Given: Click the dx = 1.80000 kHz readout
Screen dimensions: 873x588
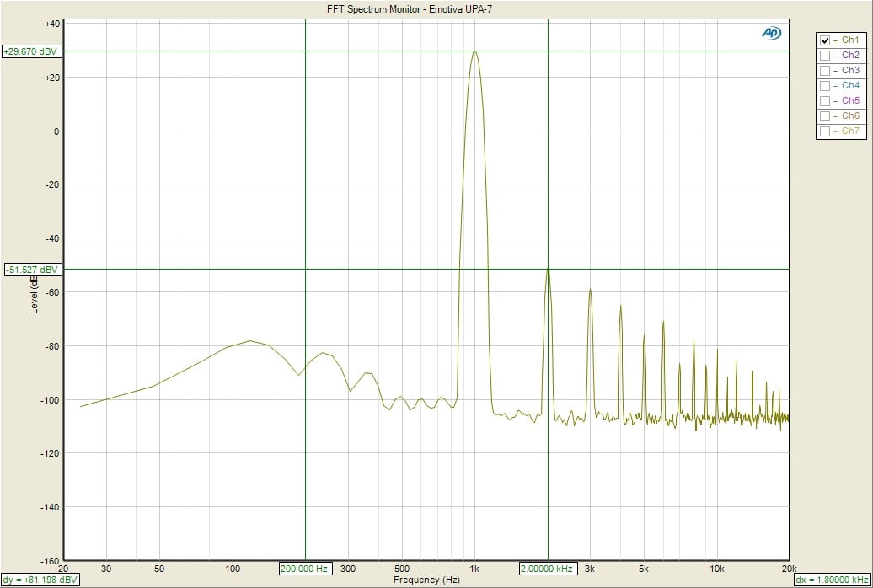Looking at the screenshot, I should (x=833, y=580).
